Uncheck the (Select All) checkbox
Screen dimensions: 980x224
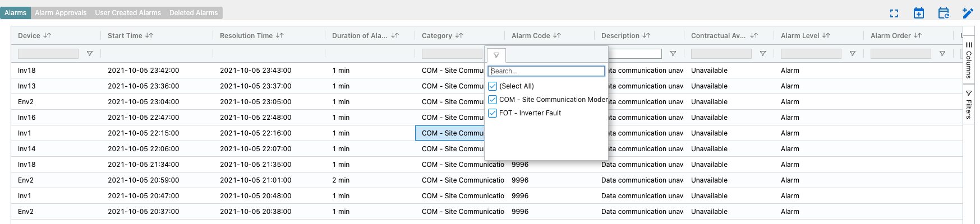pos(493,86)
